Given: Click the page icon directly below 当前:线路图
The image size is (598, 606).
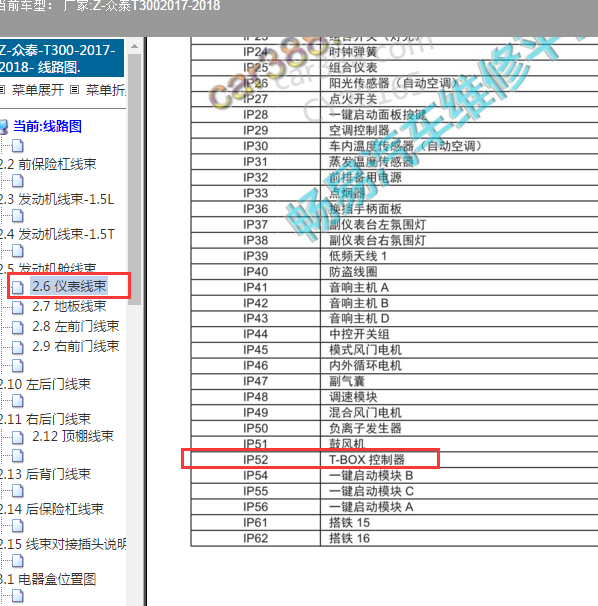Looking at the screenshot, I should click(x=17, y=146).
